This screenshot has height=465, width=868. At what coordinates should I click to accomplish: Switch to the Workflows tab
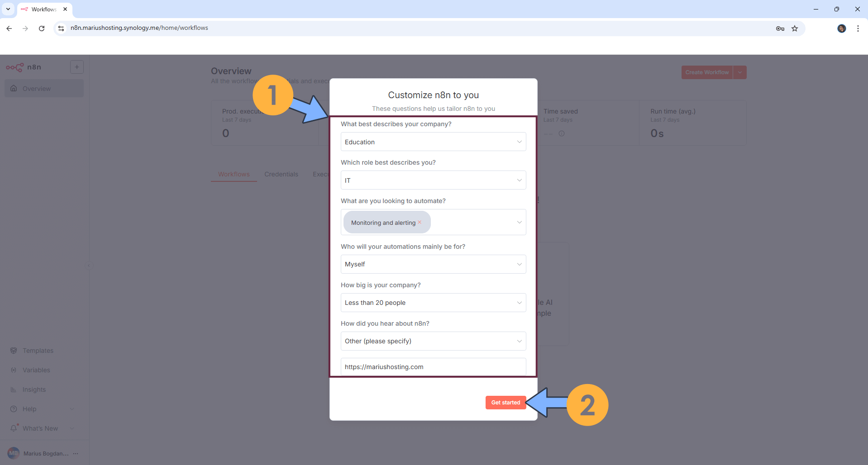coord(234,174)
